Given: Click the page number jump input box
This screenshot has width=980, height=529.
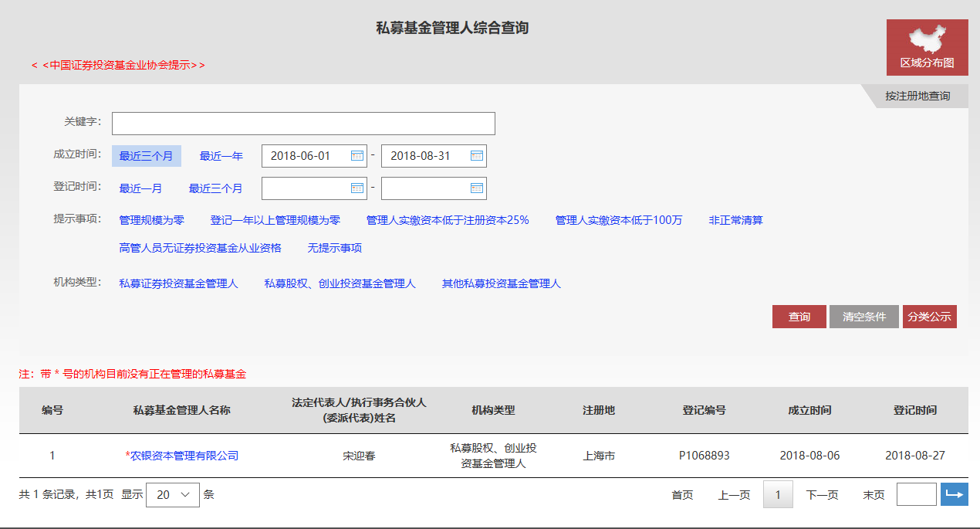Looking at the screenshot, I should (x=916, y=495).
